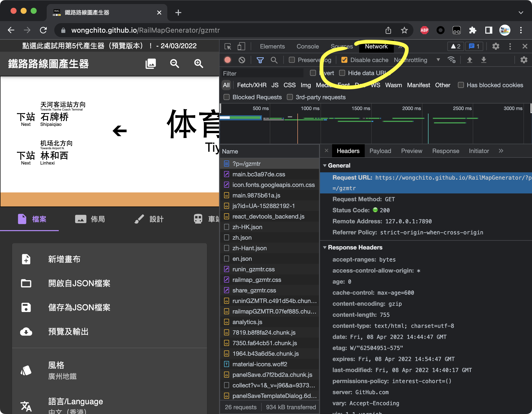Image resolution: width=532 pixels, height=414 pixels.
Task: Check Has blocked cookies filter
Action: 461,85
